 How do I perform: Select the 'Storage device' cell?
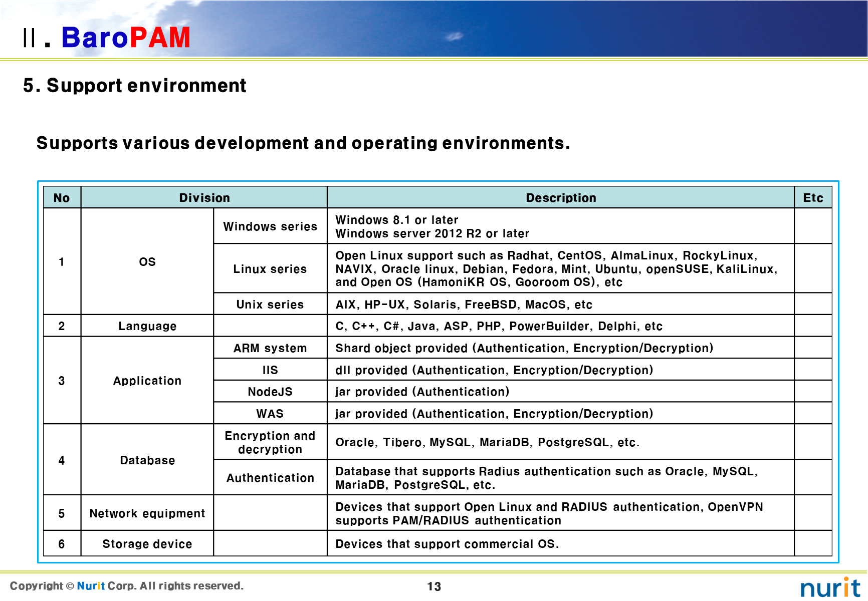pos(147,543)
